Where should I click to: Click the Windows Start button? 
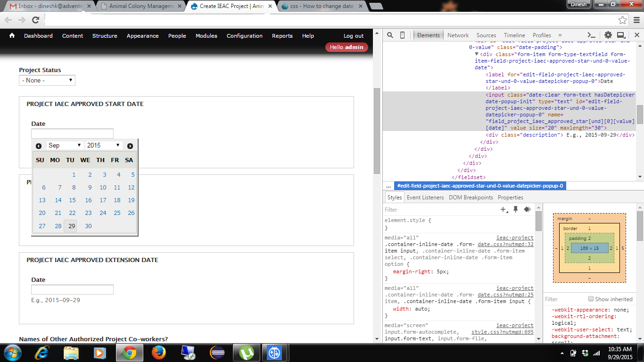[x=12, y=353]
